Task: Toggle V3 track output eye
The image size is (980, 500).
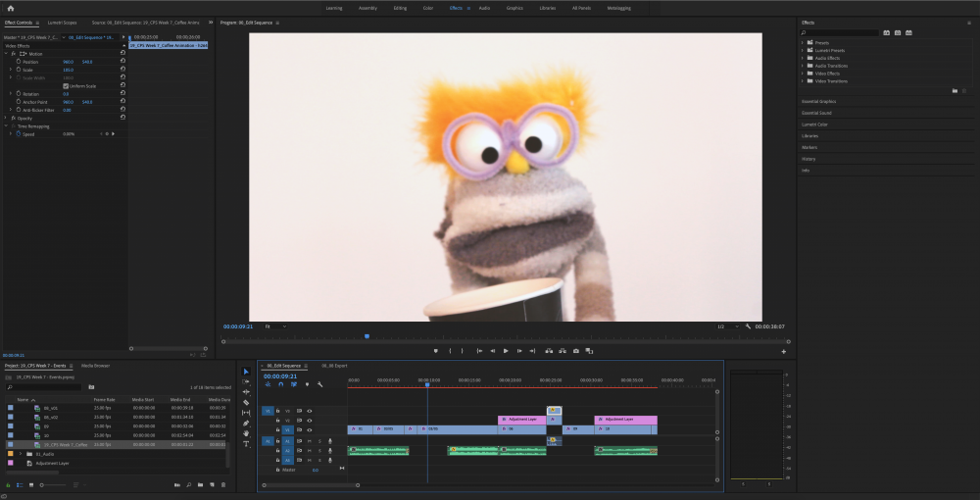Action: [x=310, y=411]
